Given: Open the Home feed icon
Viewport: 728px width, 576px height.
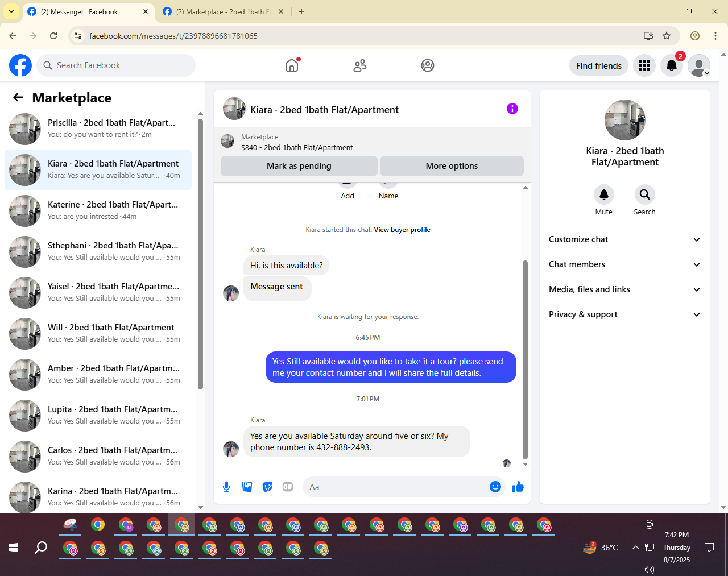Looking at the screenshot, I should (x=292, y=65).
